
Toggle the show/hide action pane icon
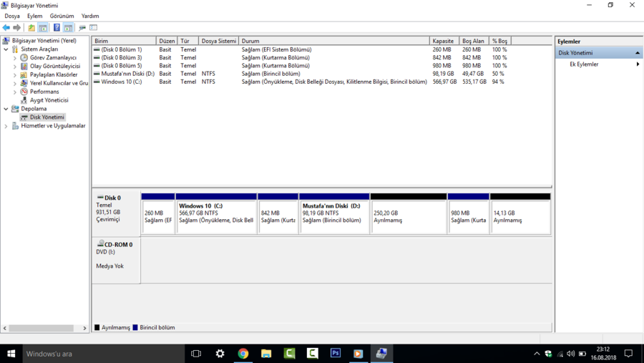click(68, 27)
